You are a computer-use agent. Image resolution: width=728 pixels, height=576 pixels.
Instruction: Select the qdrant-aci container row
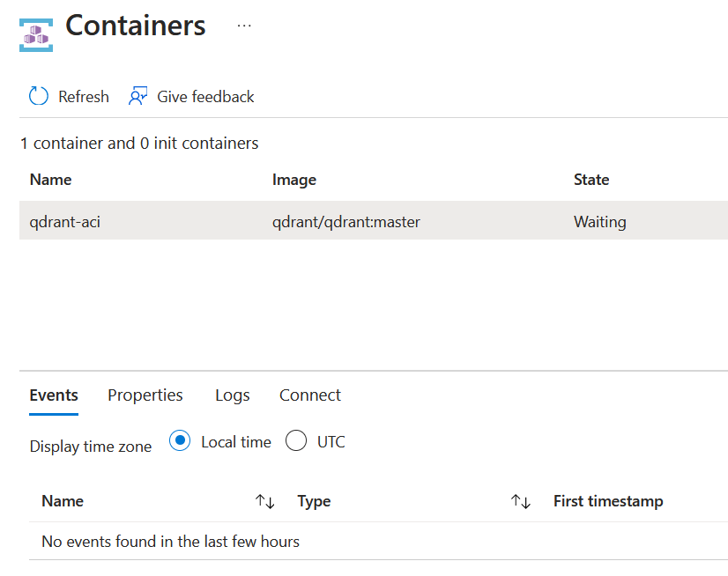(x=374, y=220)
